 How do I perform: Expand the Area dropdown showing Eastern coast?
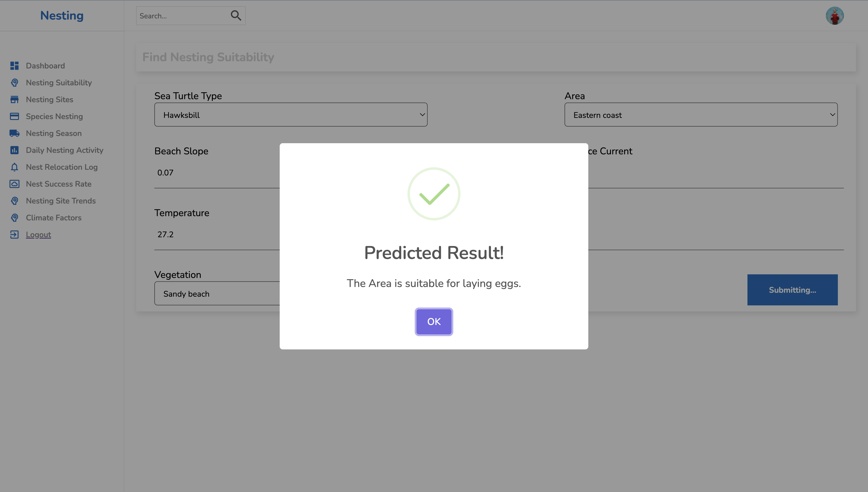click(x=701, y=114)
